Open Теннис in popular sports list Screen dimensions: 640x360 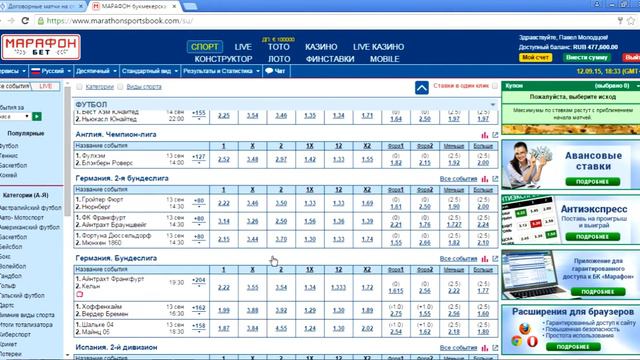coord(9,156)
